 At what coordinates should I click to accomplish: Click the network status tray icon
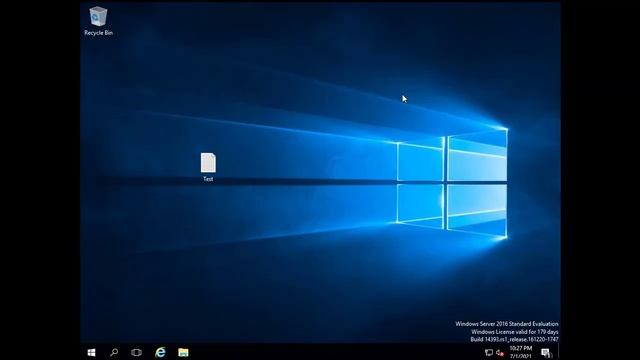(x=489, y=353)
